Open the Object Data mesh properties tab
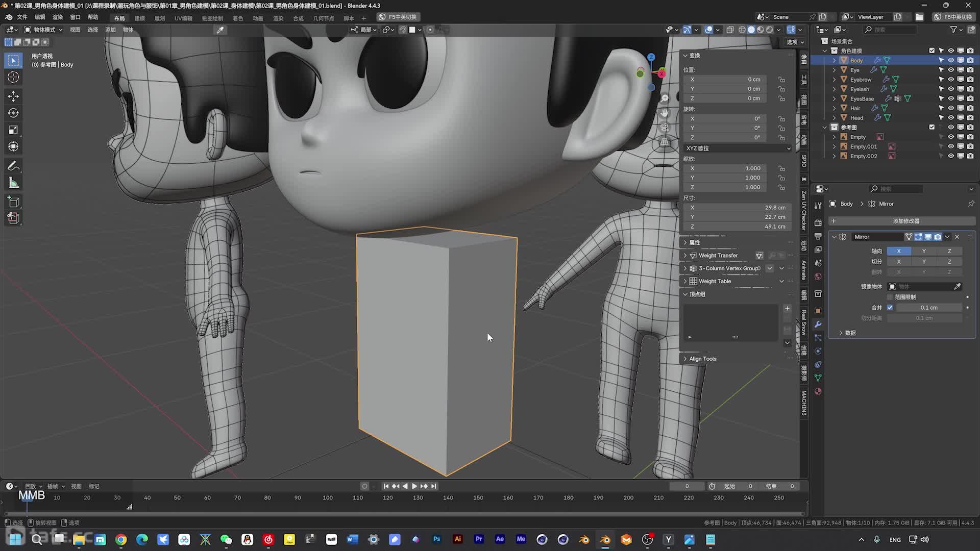The image size is (980, 551). [818, 378]
